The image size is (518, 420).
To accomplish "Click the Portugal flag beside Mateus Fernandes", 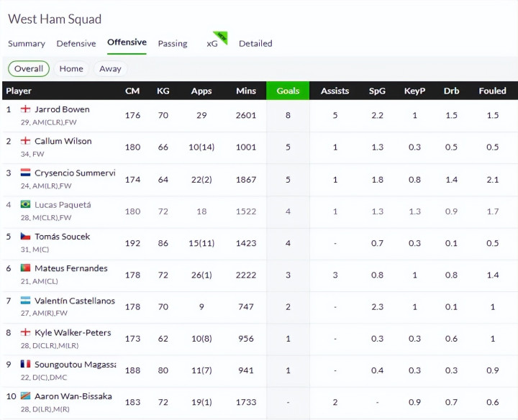I will click(x=25, y=268).
